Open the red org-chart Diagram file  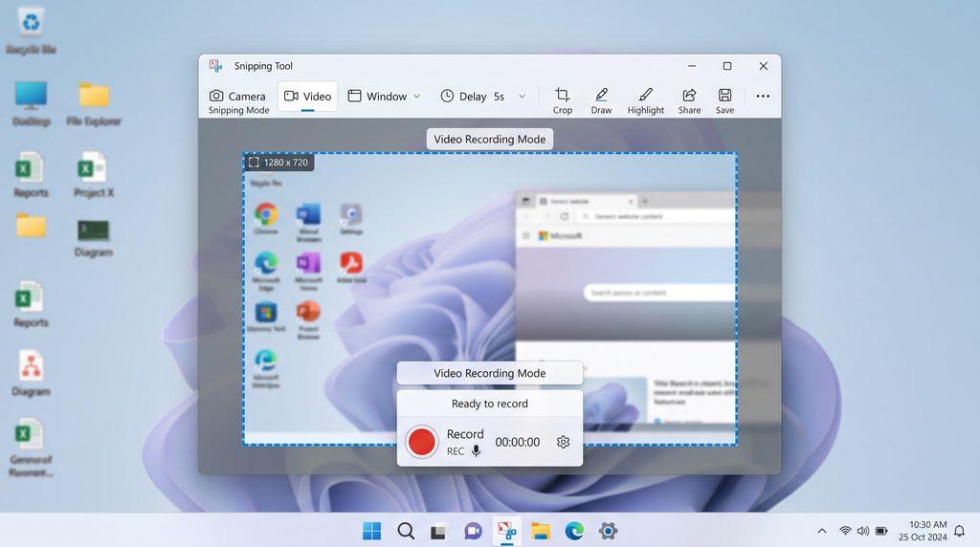coord(31,373)
